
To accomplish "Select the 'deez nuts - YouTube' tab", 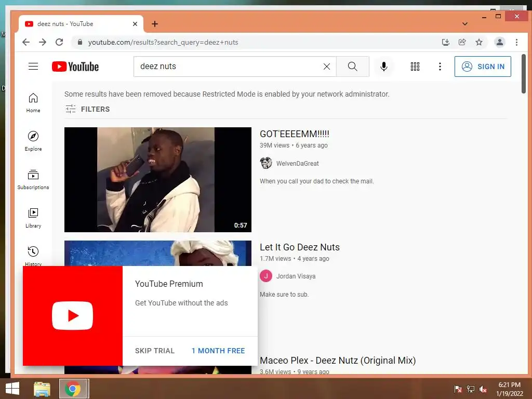I will pyautogui.click(x=81, y=24).
